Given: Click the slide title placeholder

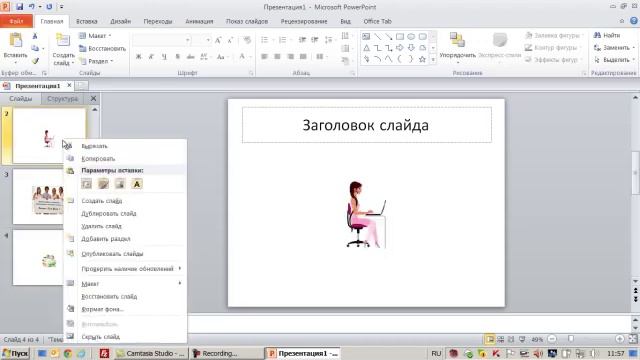Looking at the screenshot, I should tap(367, 125).
